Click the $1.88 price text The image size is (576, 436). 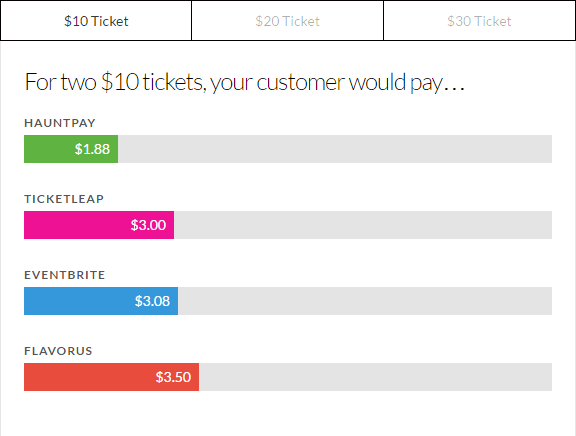tap(92, 149)
